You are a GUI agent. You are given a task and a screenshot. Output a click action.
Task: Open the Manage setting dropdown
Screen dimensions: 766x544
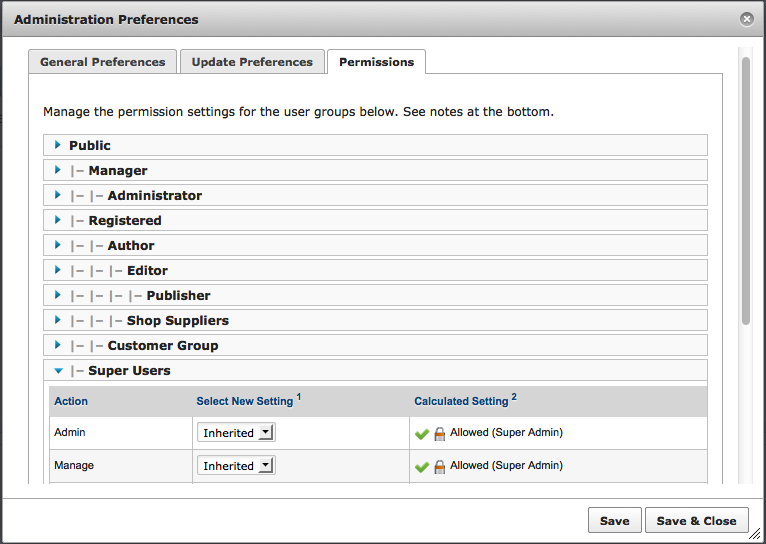[x=236, y=466]
